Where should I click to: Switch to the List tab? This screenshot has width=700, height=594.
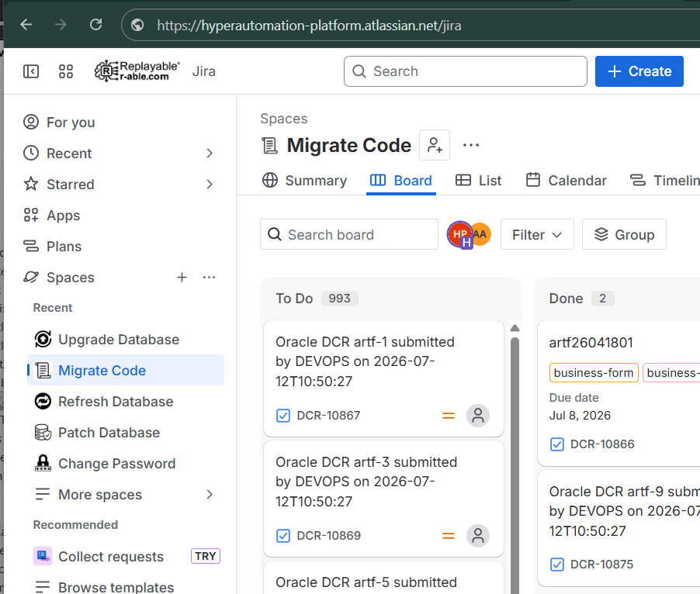pyautogui.click(x=478, y=180)
